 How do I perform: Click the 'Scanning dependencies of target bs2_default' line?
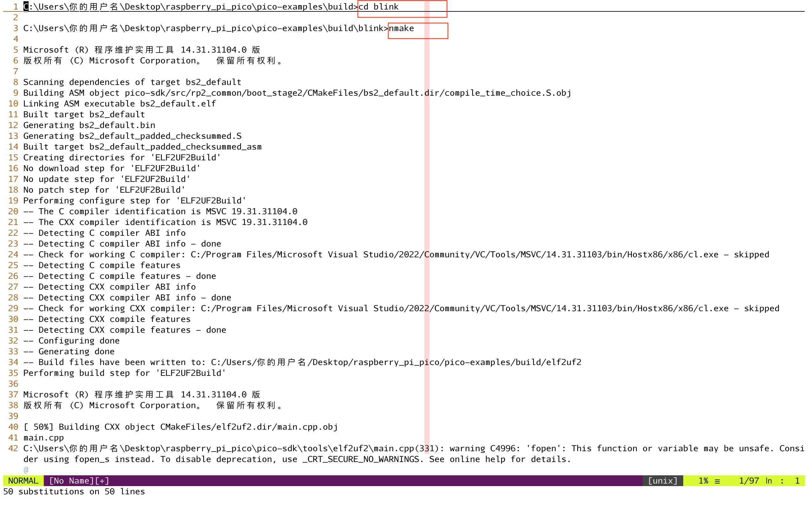132,82
